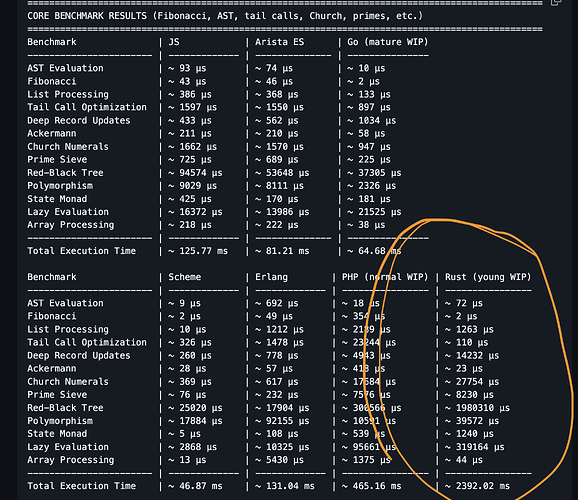
Task: Click the Arista ES State Monad value 170 µs
Action: 277,199
